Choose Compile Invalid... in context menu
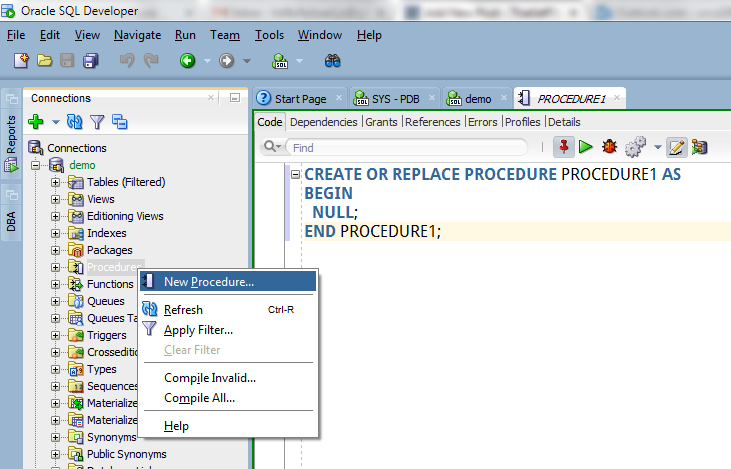This screenshot has width=731, height=469. (228, 378)
